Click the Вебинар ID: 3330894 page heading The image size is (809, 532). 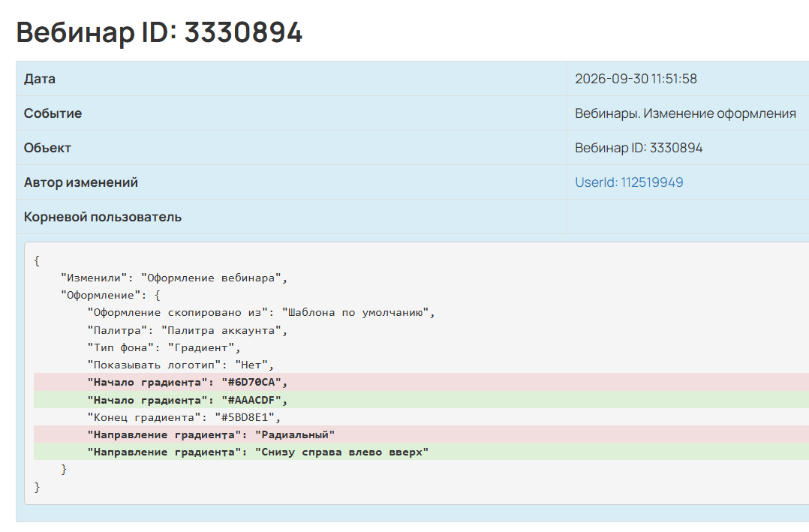point(159,32)
